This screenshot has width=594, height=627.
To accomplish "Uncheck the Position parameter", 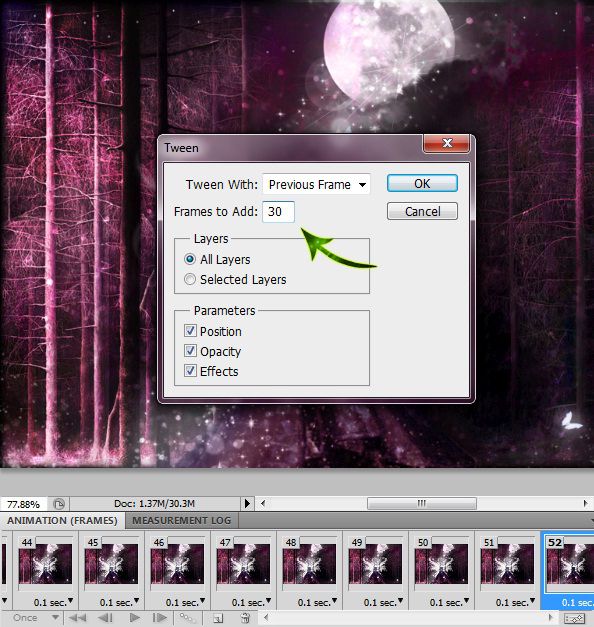I will [190, 331].
